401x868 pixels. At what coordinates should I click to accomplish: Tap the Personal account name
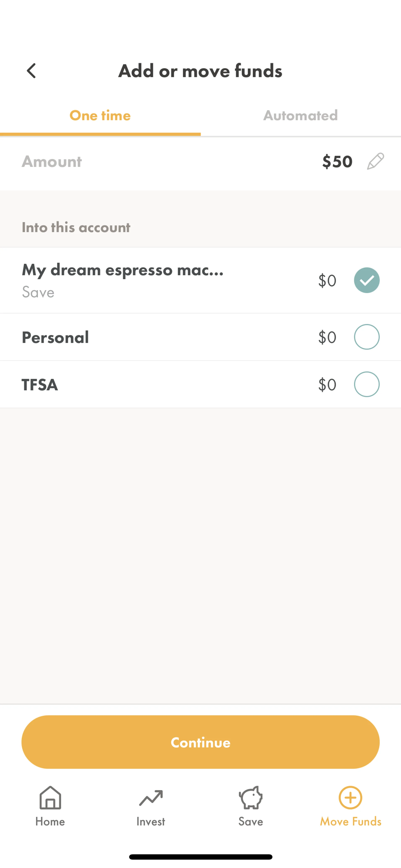55,337
